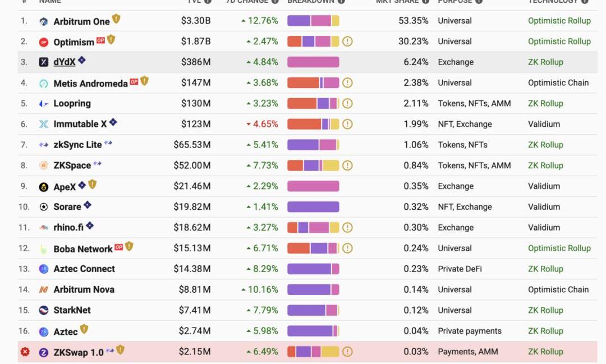Viewport: 606px width, 364px height.
Task: Click the yellow shield icon next to ApeX
Action: [93, 185]
